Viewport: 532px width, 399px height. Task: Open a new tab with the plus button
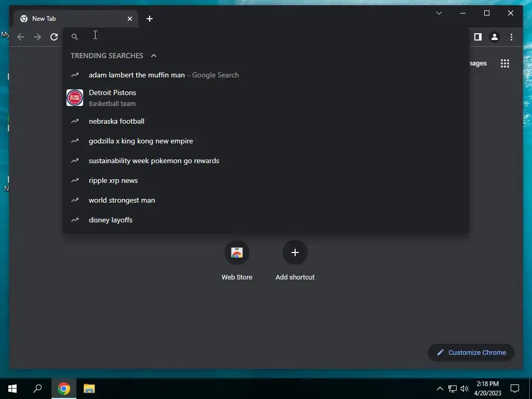pyautogui.click(x=150, y=19)
